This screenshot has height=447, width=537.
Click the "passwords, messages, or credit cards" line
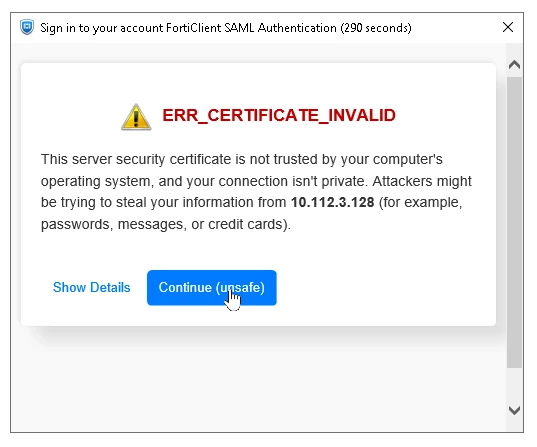tap(166, 224)
